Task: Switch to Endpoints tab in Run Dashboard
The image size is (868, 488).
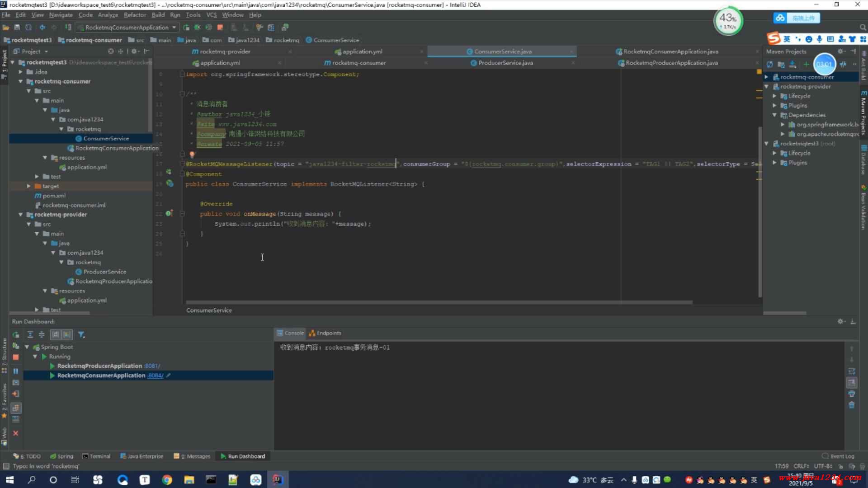Action: (325, 333)
